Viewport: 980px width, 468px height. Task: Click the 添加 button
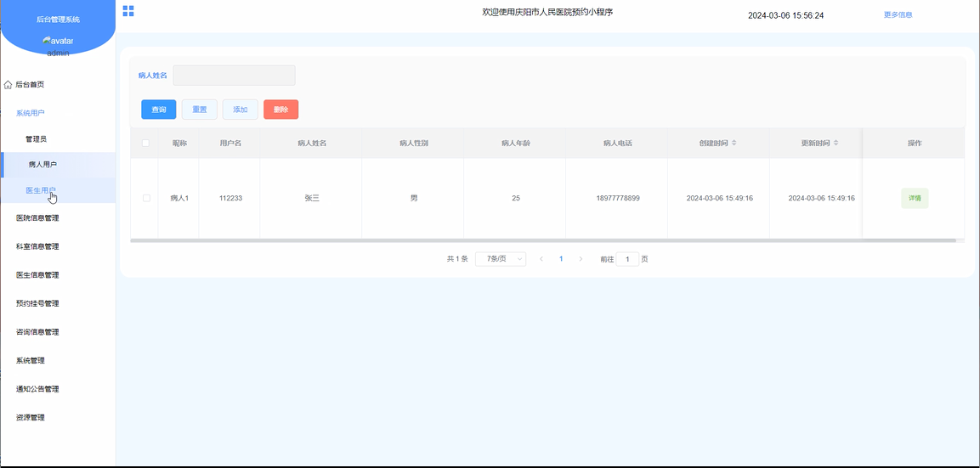pyautogui.click(x=240, y=110)
